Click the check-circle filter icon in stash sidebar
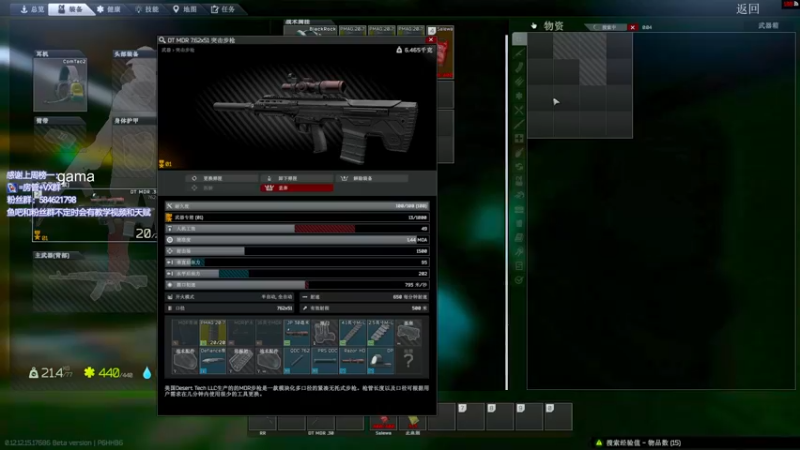Screen dimensions: 800x450 click(519, 280)
